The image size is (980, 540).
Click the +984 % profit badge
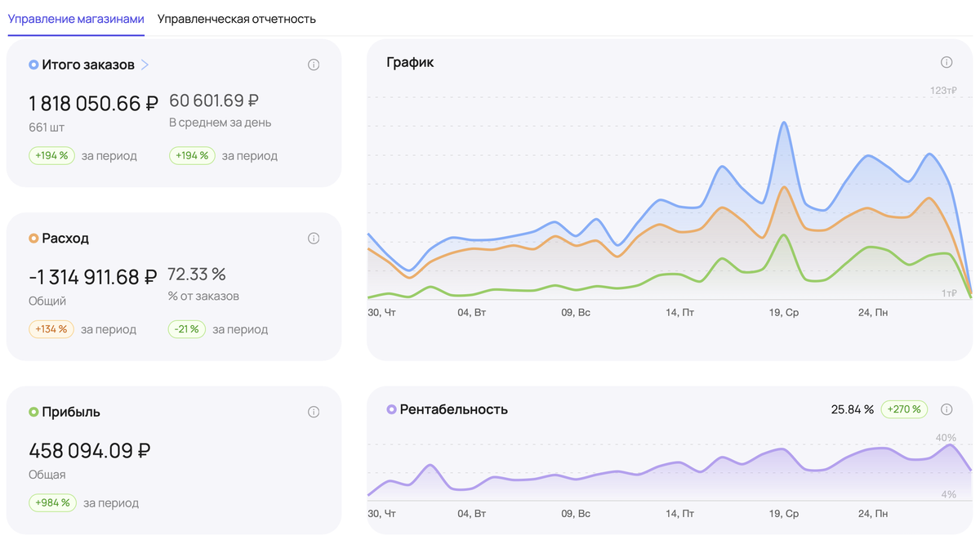[x=52, y=502]
